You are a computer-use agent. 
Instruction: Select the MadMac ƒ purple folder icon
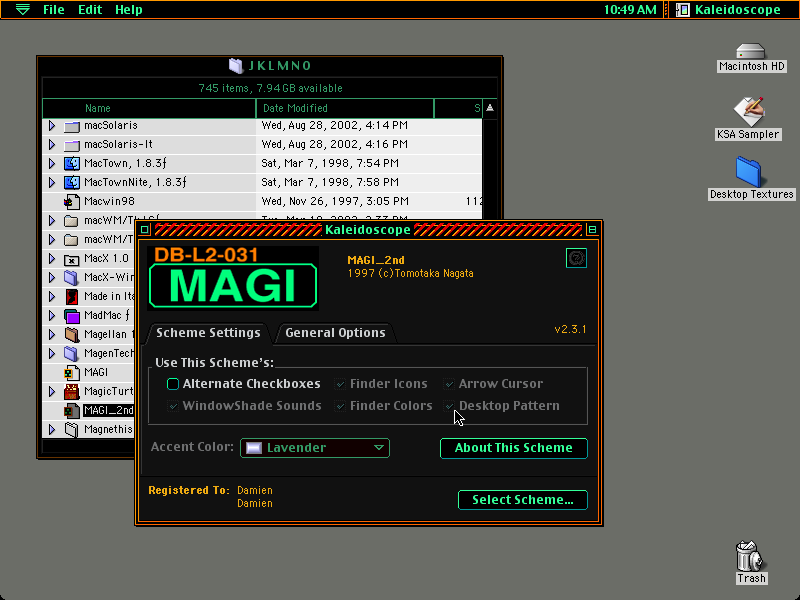point(72,316)
